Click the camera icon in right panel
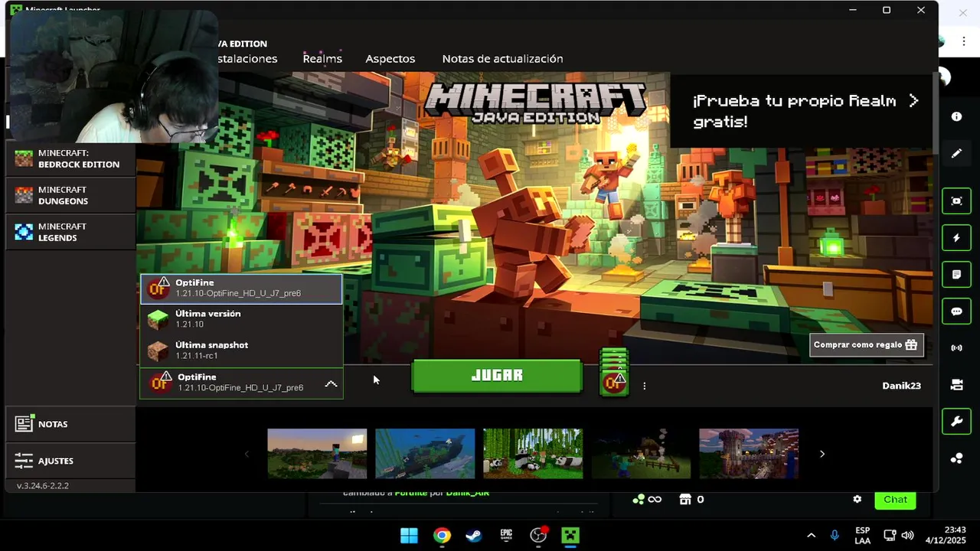 956,385
